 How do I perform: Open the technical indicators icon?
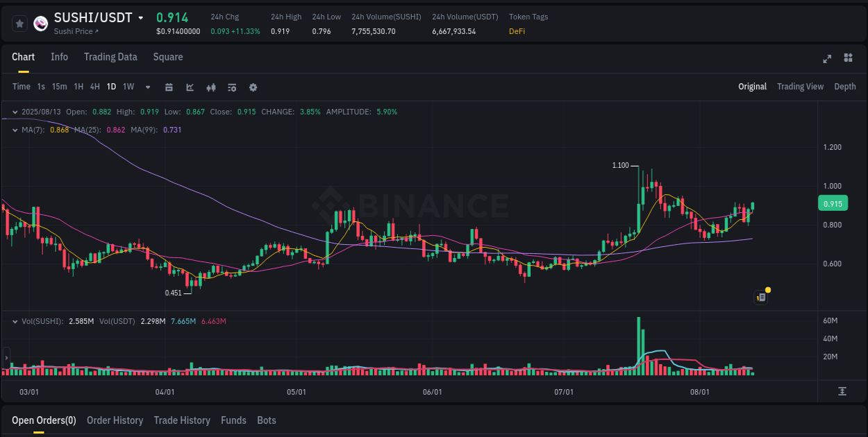(x=190, y=87)
